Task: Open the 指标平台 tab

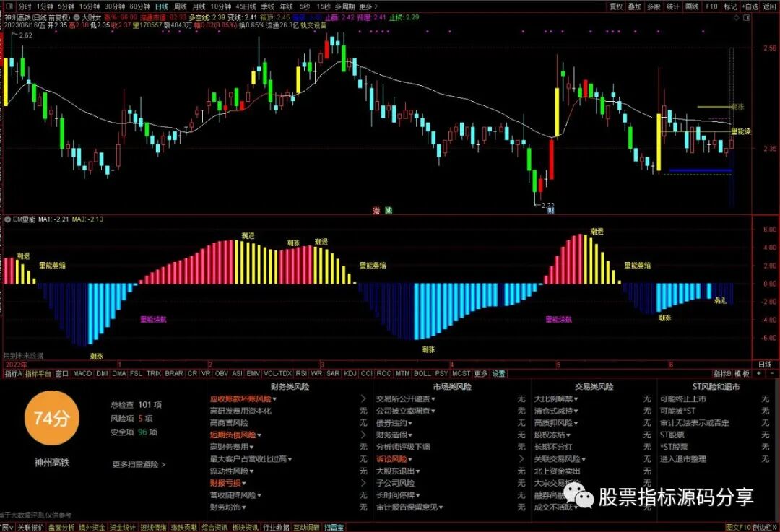Action: pos(38,373)
